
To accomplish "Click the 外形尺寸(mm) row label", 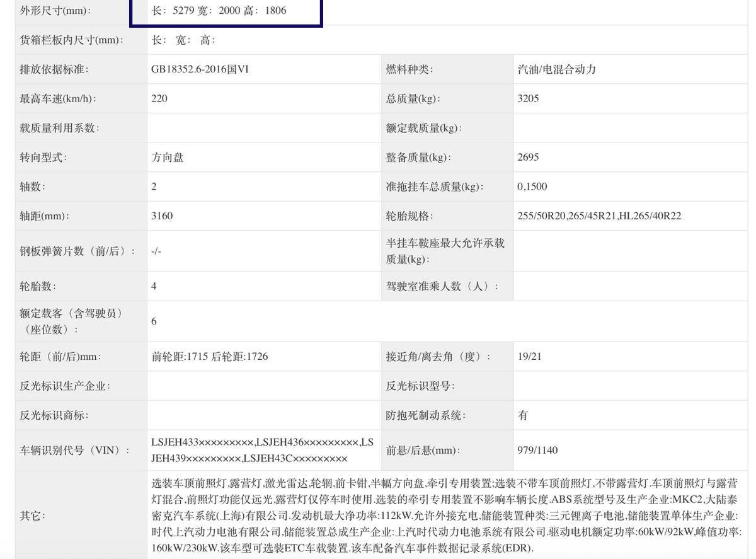I will coord(55,11).
